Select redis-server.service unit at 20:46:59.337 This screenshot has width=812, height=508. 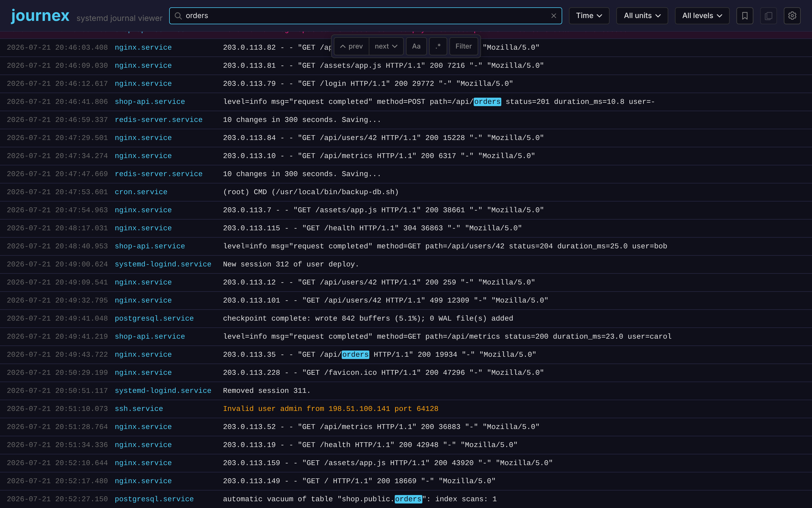pyautogui.click(x=158, y=120)
